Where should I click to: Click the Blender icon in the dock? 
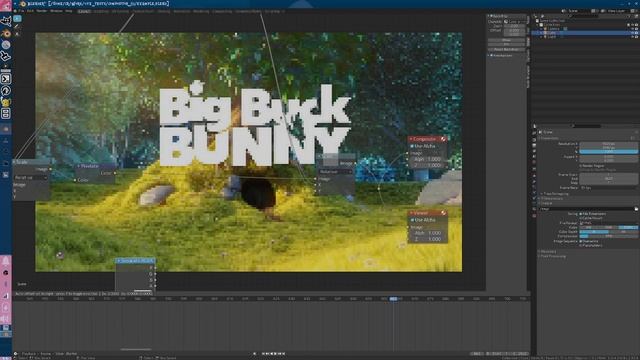click(6, 33)
